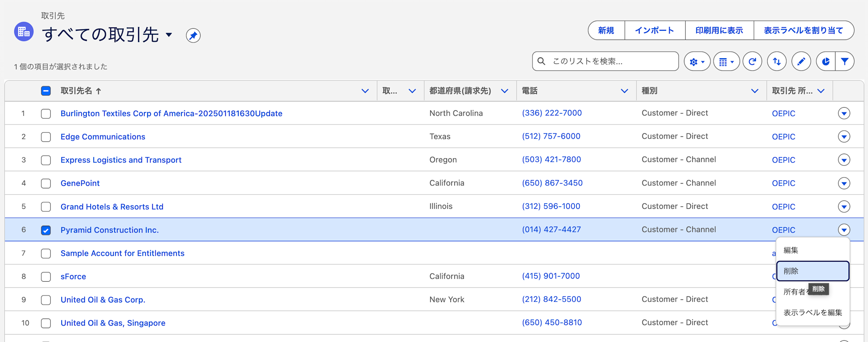Open row actions for GenePoint
Viewport: 868px width, 342px height.
pos(844,184)
